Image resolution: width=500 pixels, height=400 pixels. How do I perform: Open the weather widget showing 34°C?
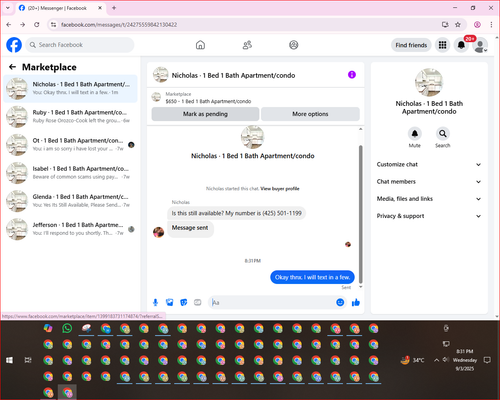412,360
